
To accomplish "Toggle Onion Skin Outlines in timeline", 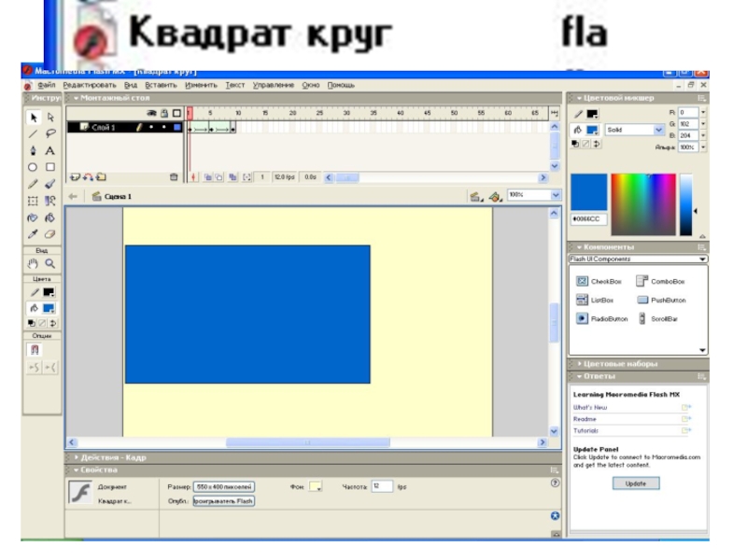I will click(x=219, y=177).
